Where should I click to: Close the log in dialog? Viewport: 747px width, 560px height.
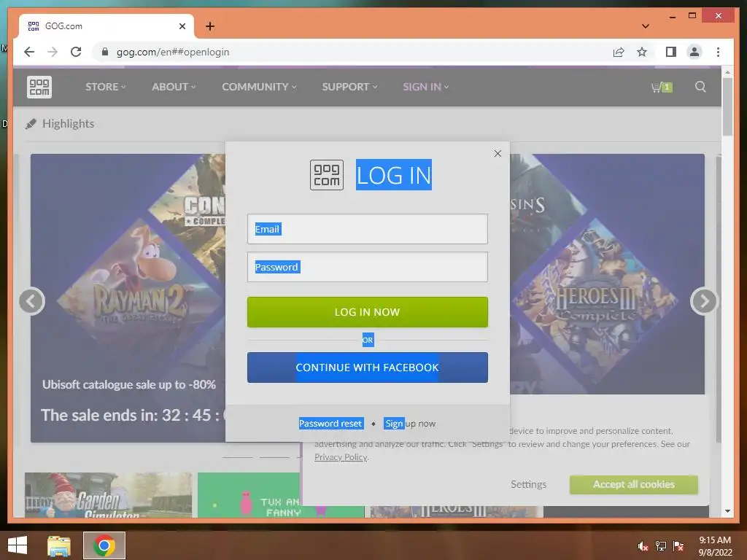tap(498, 153)
